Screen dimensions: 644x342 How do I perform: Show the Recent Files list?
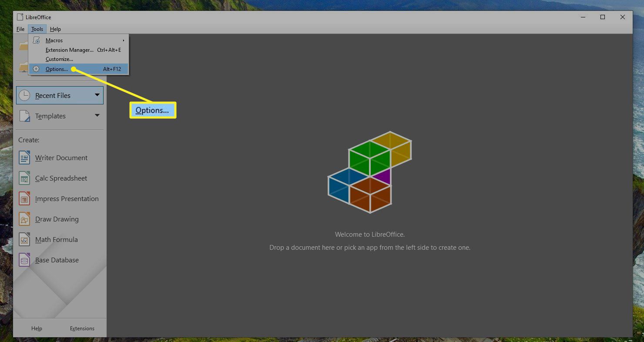60,95
